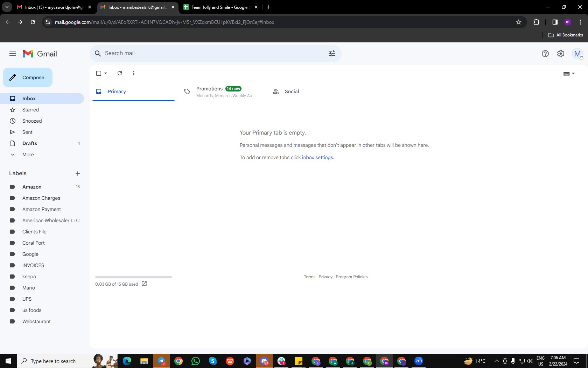Switch to myvaworldjohn Inbox browser tab

click(x=54, y=7)
